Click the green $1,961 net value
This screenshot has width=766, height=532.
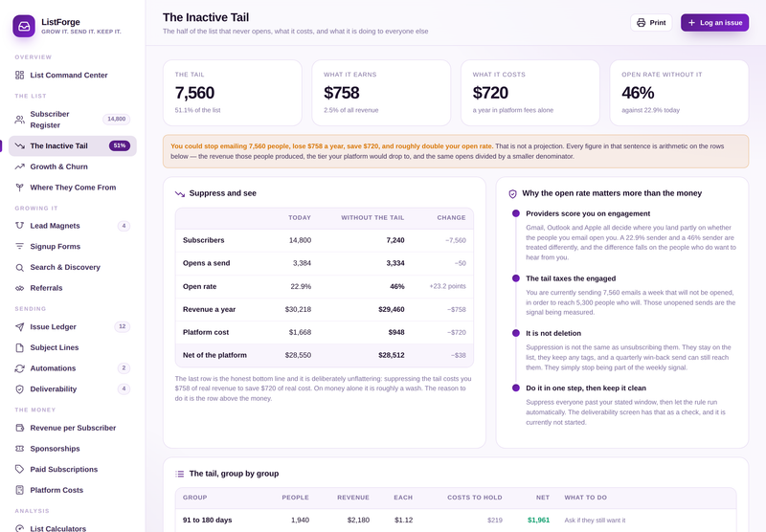(538, 521)
